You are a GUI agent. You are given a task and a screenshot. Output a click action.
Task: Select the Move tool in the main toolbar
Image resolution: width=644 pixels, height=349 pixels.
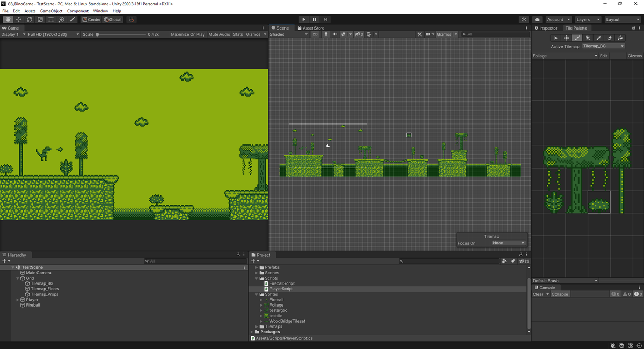point(18,19)
